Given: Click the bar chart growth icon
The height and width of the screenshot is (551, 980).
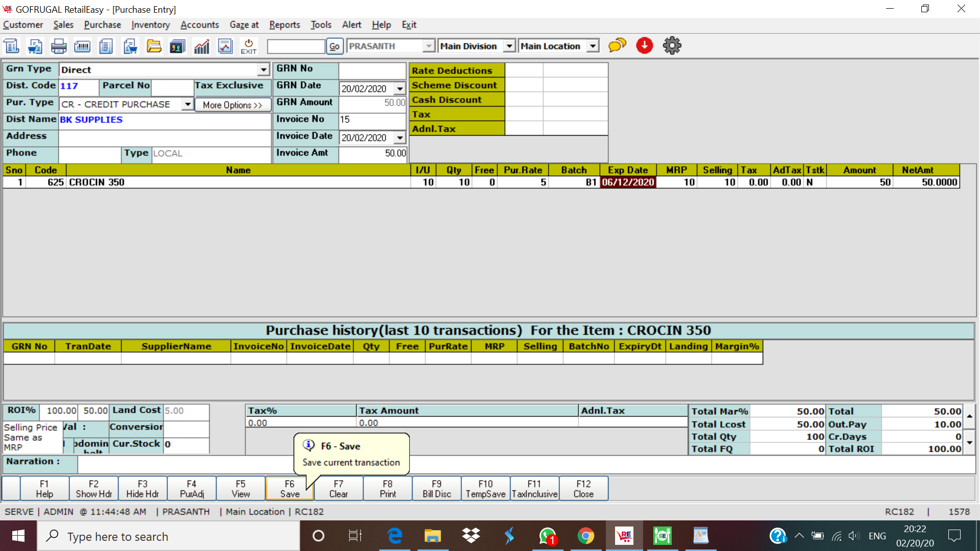Looking at the screenshot, I should click(x=202, y=46).
